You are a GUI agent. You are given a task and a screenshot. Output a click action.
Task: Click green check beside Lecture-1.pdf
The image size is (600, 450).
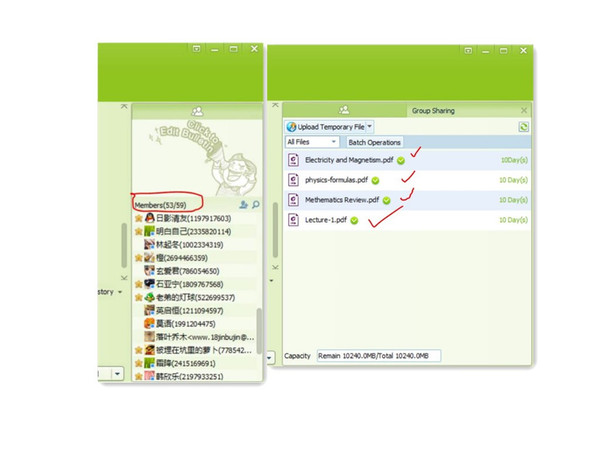(354, 220)
